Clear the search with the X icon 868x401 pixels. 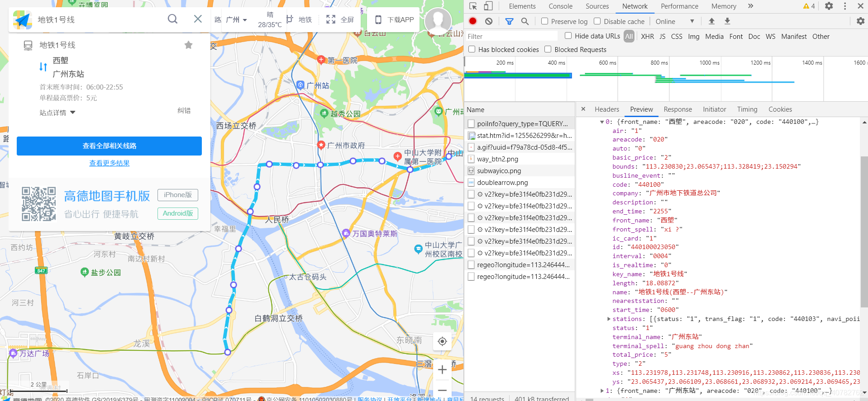tap(198, 19)
